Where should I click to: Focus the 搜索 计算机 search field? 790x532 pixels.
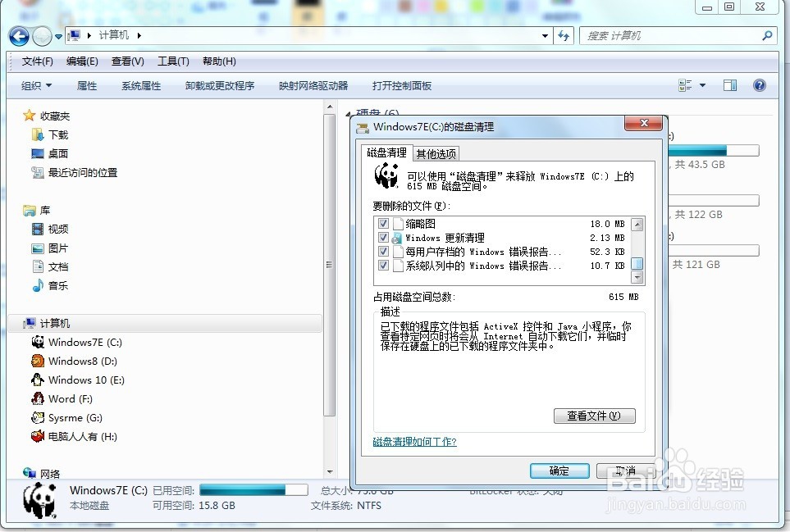click(677, 36)
